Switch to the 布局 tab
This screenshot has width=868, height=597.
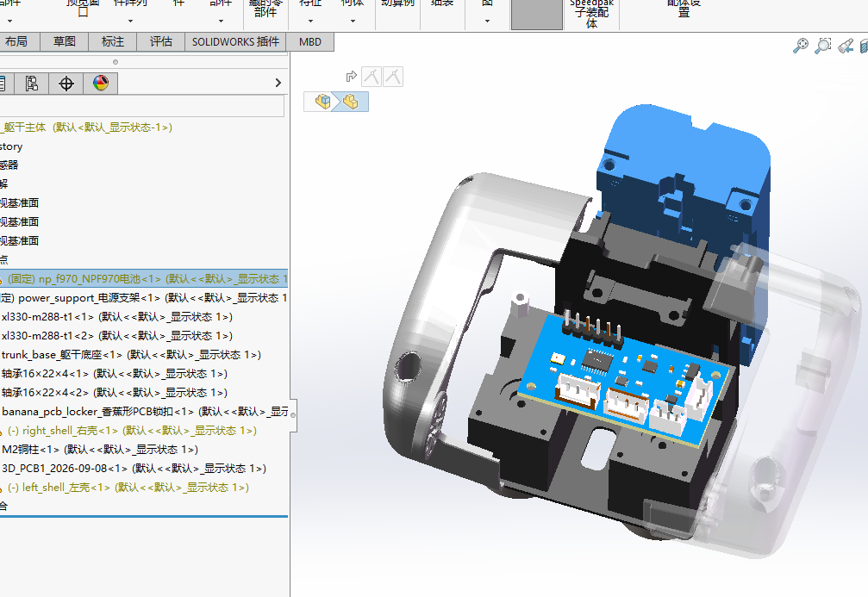(x=16, y=41)
